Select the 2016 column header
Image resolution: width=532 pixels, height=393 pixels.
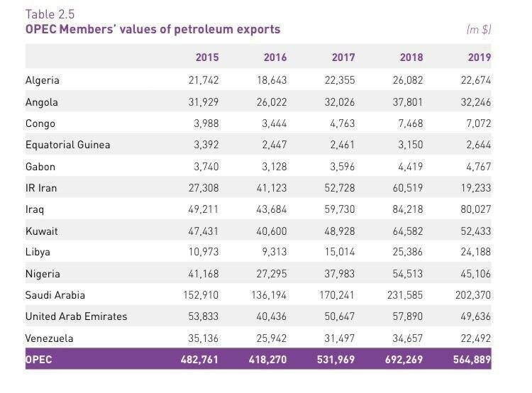[275, 57]
